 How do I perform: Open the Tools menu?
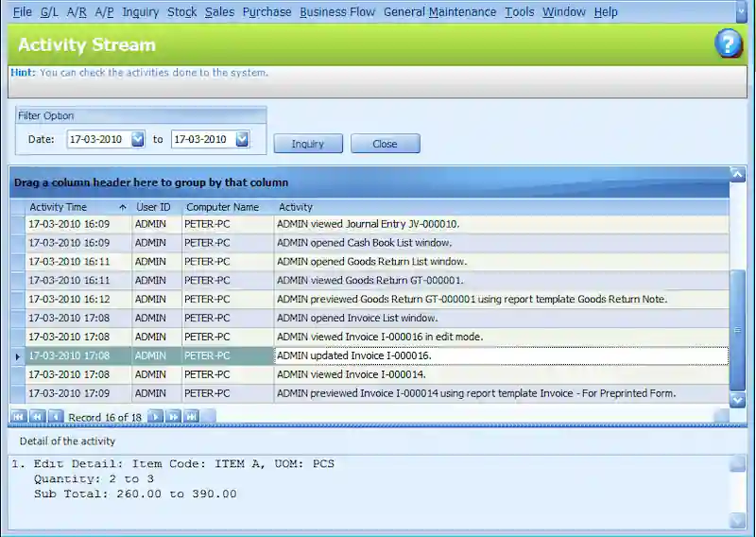coord(519,12)
